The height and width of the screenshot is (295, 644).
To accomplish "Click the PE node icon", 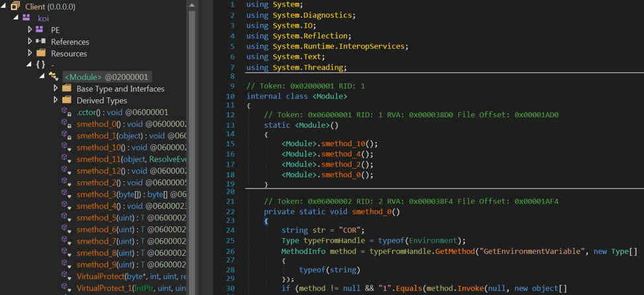I will 40,30.
